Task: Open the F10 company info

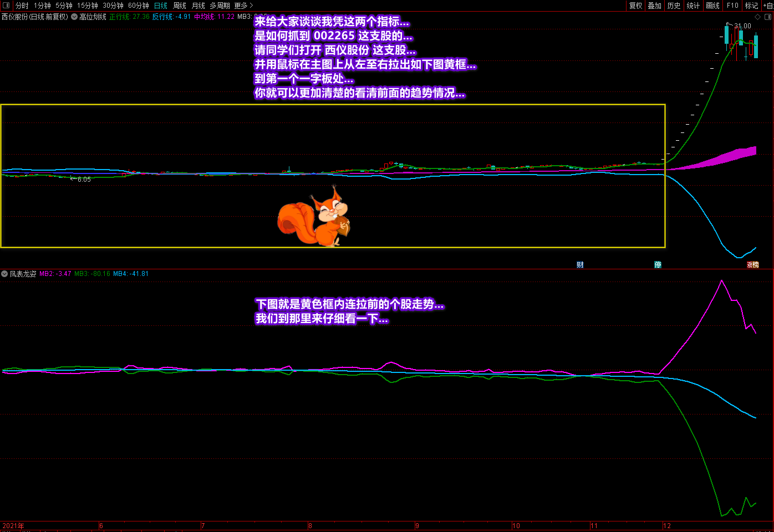Action: coord(732,6)
